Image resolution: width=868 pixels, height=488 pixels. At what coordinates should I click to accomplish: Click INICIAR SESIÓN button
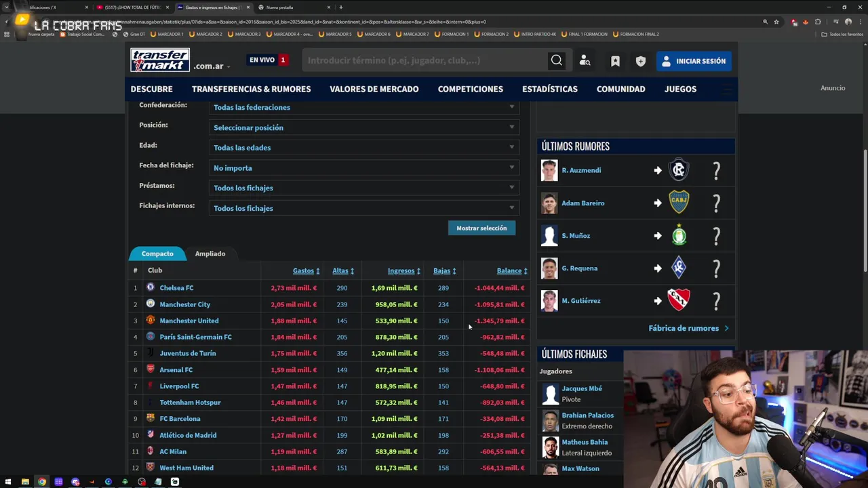pos(694,61)
